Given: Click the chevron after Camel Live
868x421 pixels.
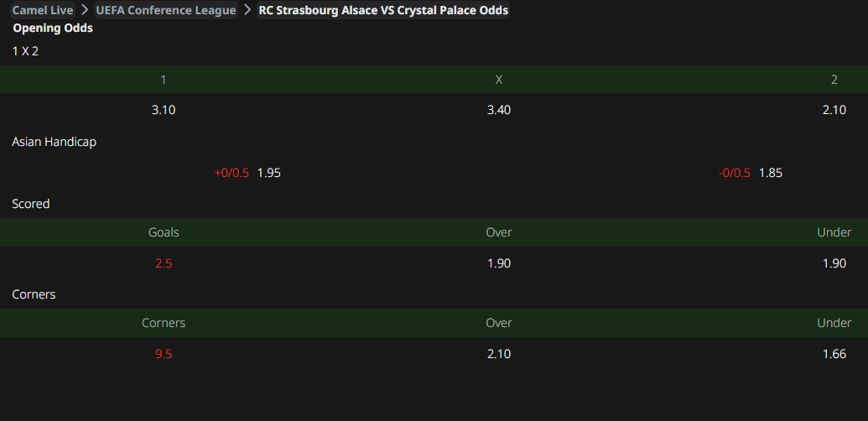Looking at the screenshot, I should pos(84,10).
